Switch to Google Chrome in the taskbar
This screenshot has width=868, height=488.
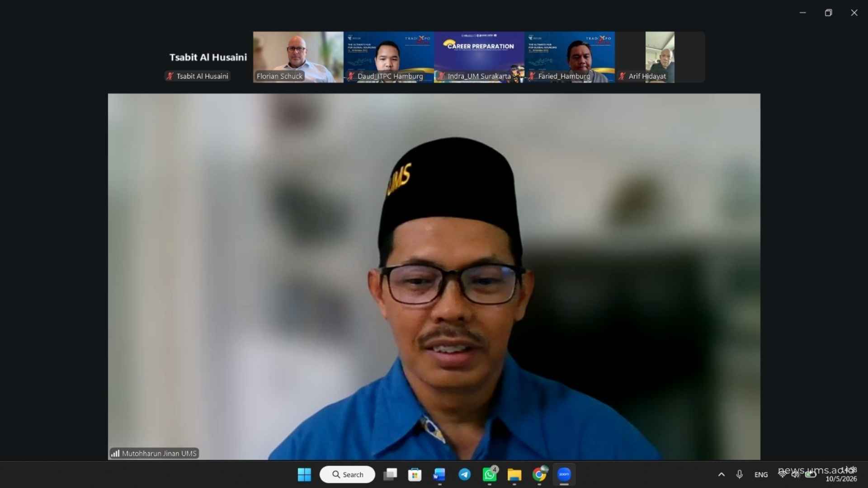(539, 474)
